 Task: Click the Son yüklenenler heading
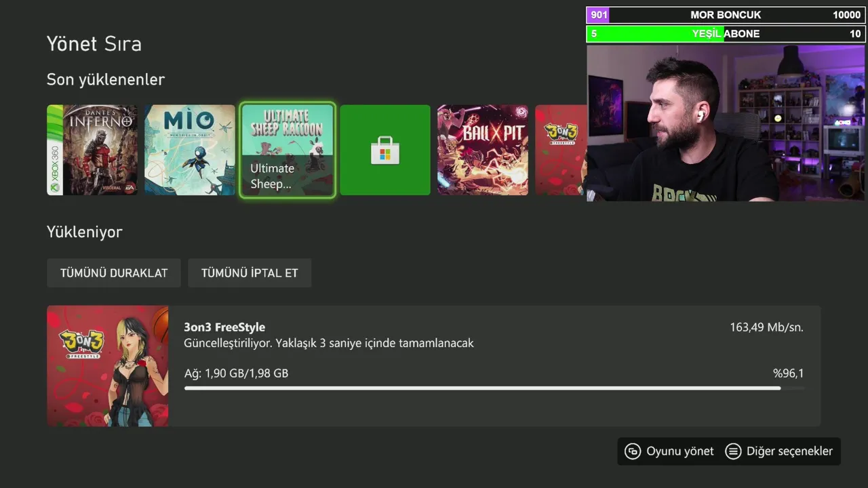click(x=106, y=80)
